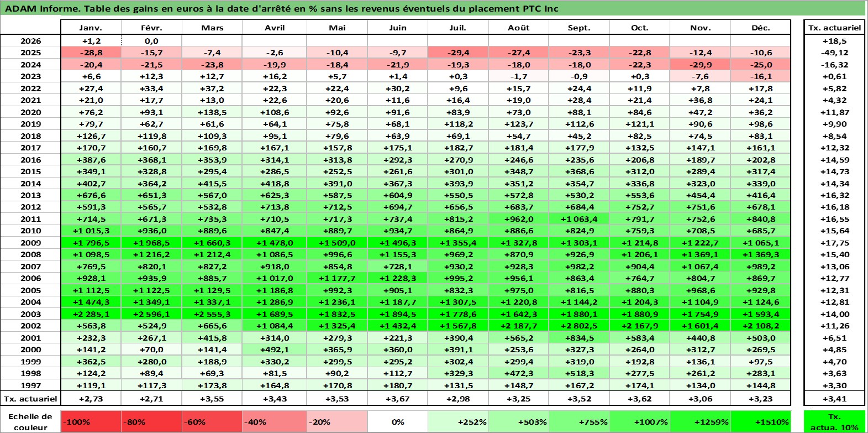The width and height of the screenshot is (868, 433).
Task: Click the +1,2 cell for January 2026
Action: click(91, 41)
